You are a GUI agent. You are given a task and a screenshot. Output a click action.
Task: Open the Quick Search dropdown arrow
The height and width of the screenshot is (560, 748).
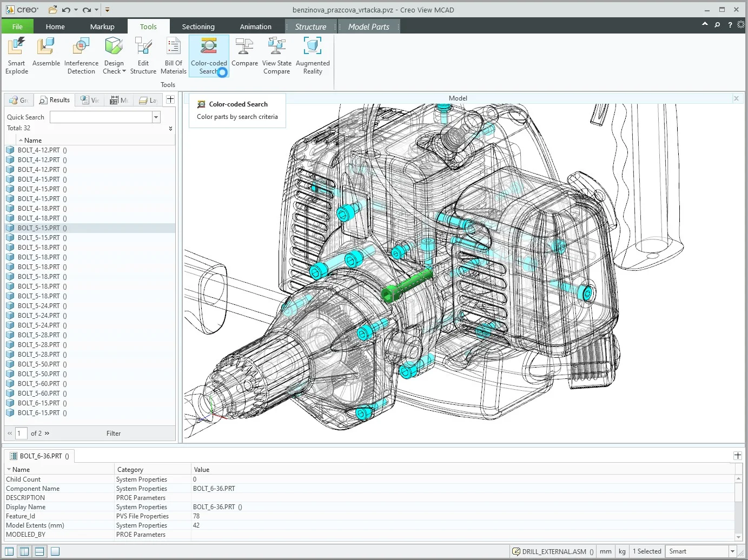[156, 117]
